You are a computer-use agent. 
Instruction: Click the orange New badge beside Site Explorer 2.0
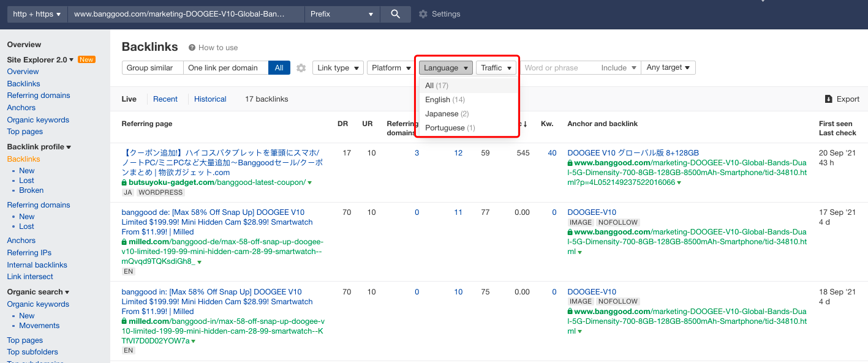click(86, 60)
